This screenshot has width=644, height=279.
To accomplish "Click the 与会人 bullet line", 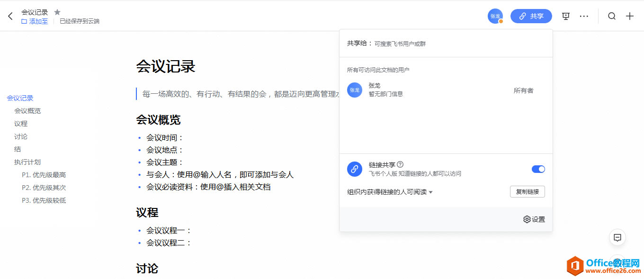I will coord(220,175).
